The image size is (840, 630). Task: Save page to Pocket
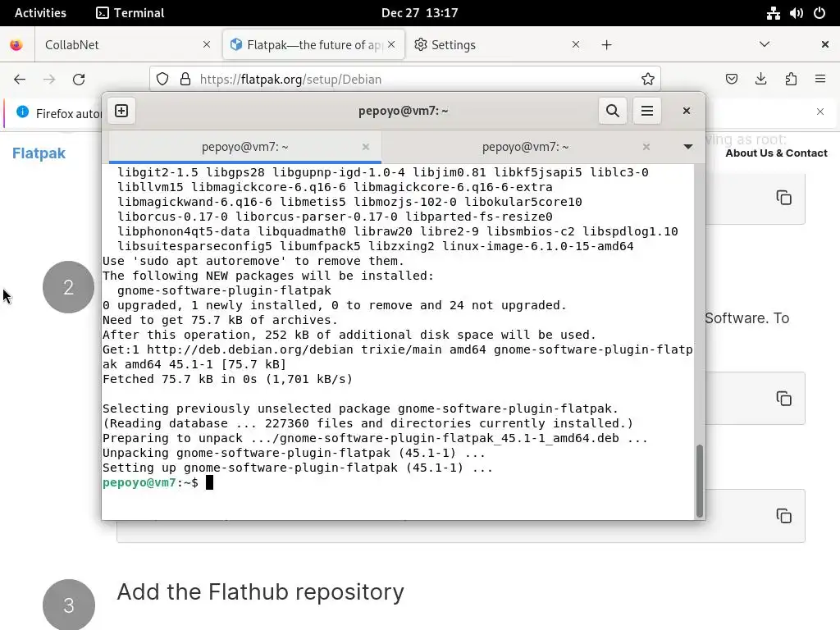pos(731,80)
